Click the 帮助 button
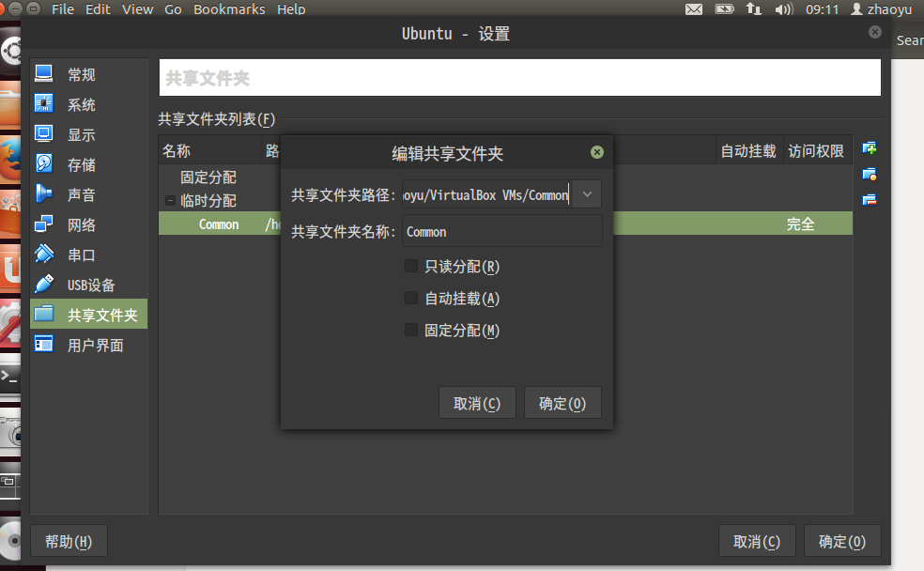This screenshot has width=924, height=571. pos(69,542)
